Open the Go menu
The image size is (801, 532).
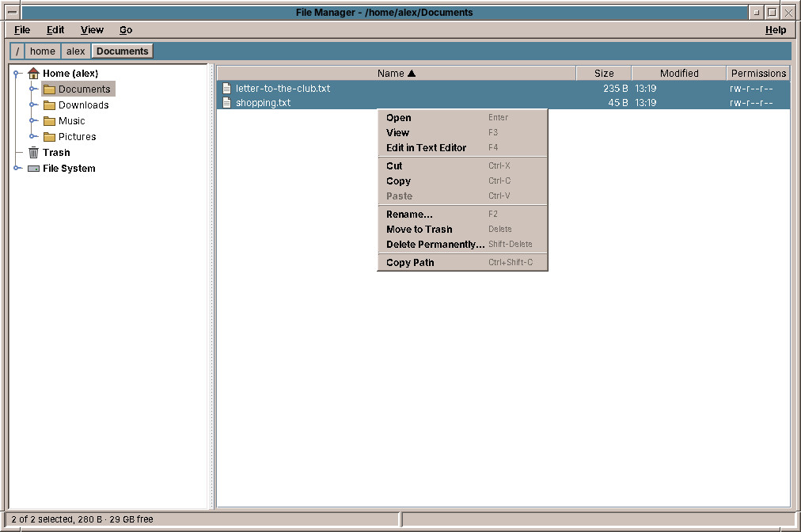[126, 29]
